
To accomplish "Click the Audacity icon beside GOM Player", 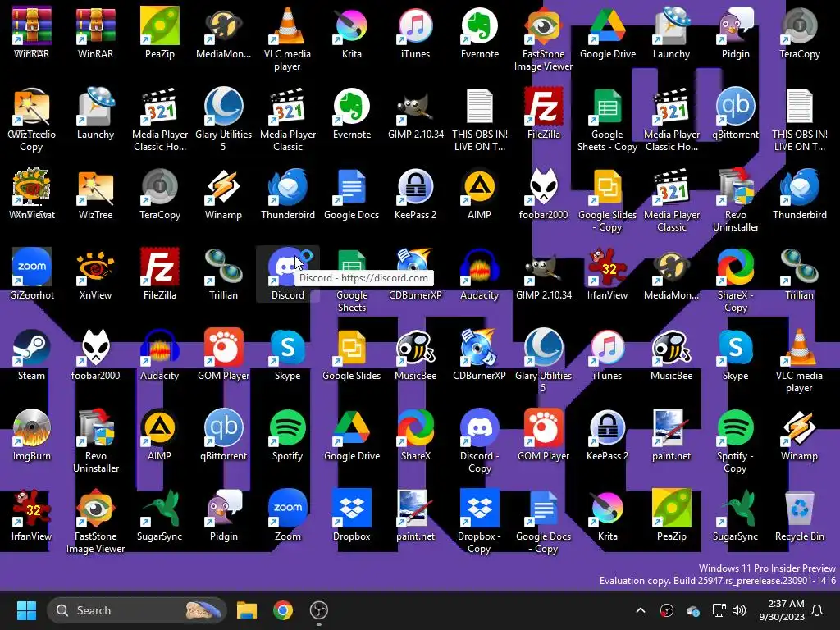I will pos(160,354).
